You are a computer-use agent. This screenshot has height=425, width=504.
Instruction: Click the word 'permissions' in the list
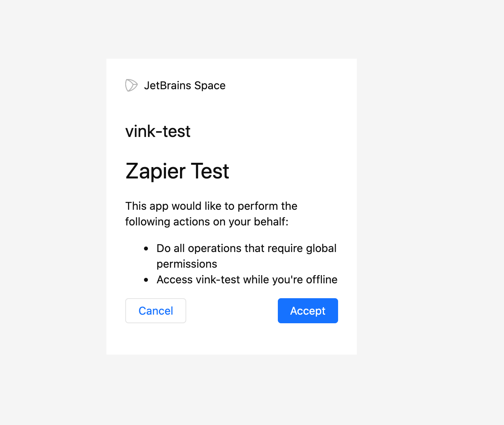click(x=187, y=264)
